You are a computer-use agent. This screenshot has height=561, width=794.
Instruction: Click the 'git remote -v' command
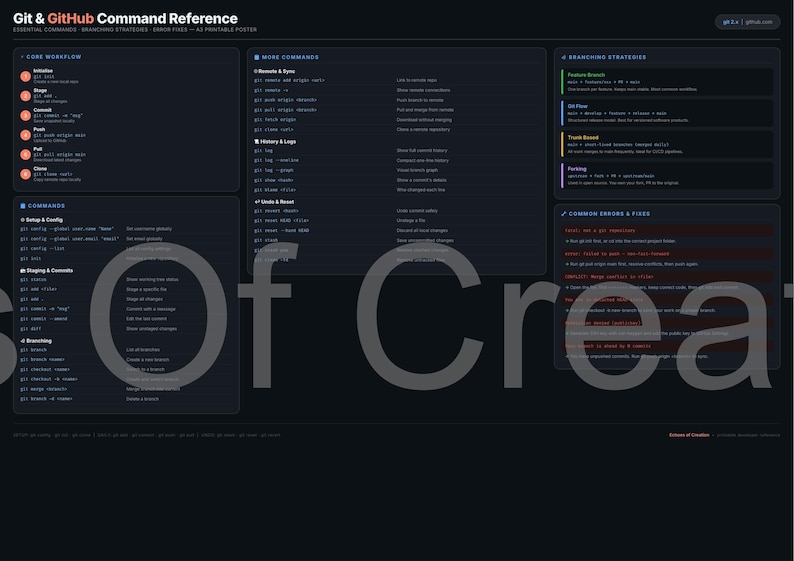[x=271, y=90]
